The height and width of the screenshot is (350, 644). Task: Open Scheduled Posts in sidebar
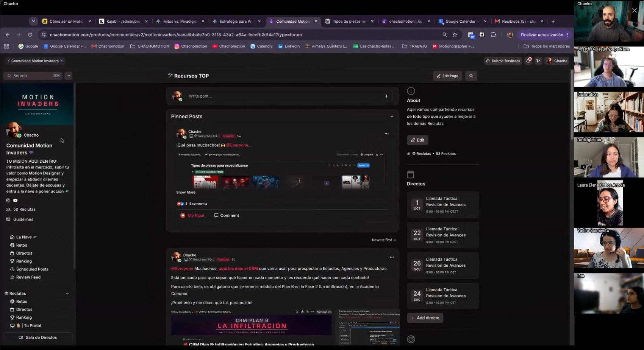click(x=32, y=269)
